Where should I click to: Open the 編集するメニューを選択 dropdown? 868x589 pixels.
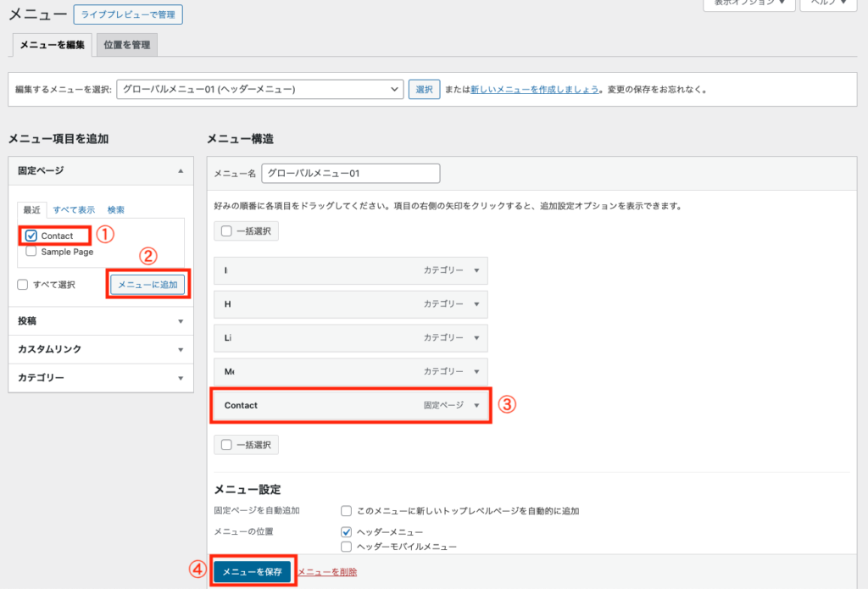(259, 89)
